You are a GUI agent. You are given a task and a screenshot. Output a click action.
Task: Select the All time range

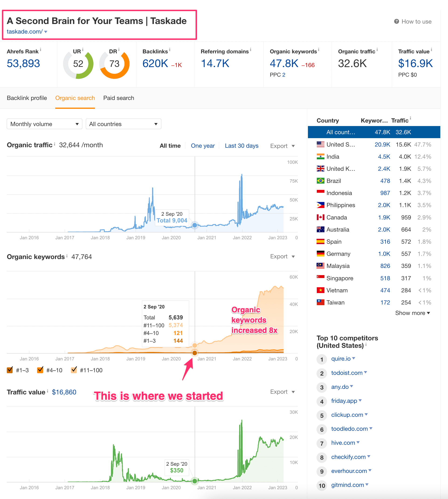click(x=170, y=146)
